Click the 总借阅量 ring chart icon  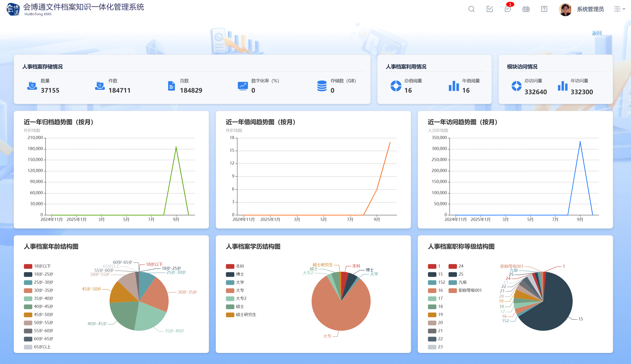pos(396,86)
